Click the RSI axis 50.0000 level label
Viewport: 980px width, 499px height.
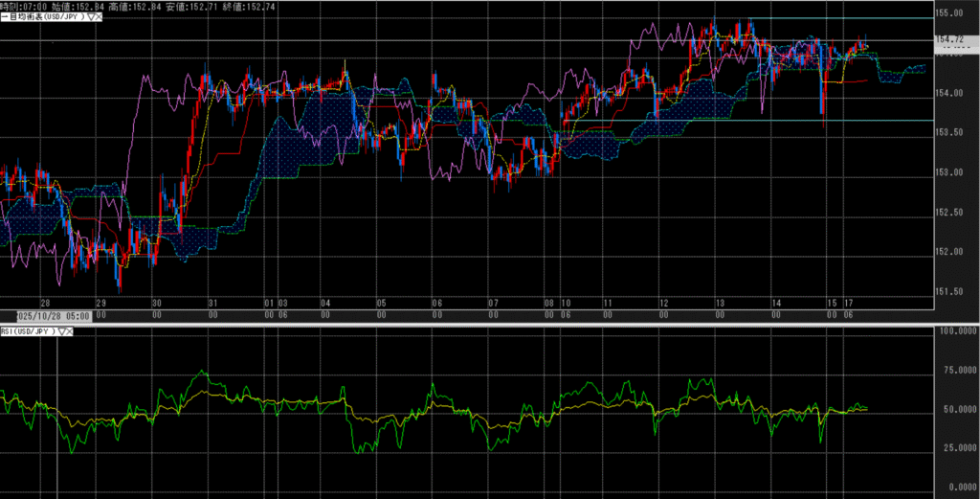[953, 409]
